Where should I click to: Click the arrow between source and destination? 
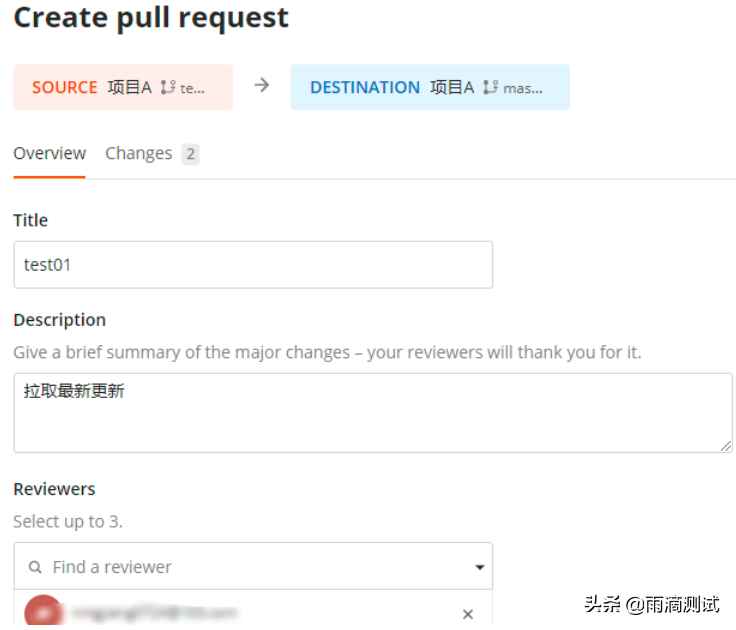262,86
